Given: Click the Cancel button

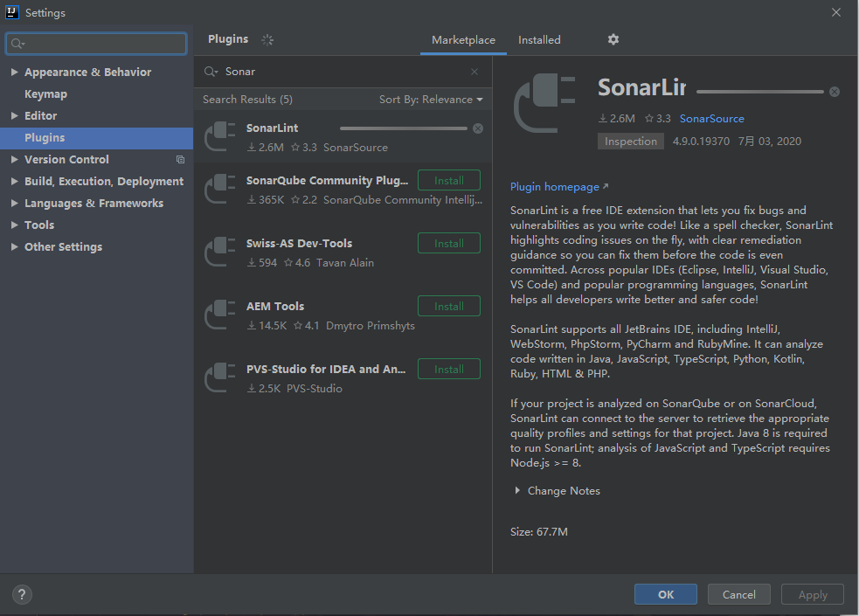Looking at the screenshot, I should 739,594.
